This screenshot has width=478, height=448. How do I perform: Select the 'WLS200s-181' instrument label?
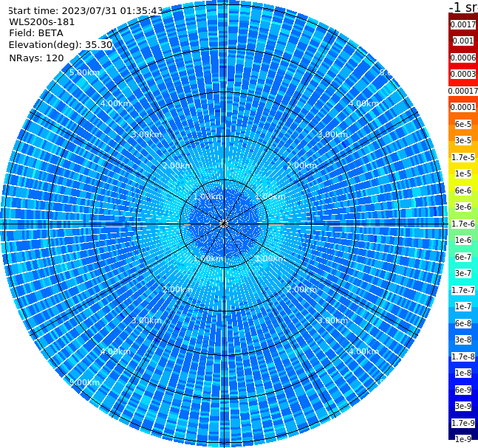tap(42, 22)
